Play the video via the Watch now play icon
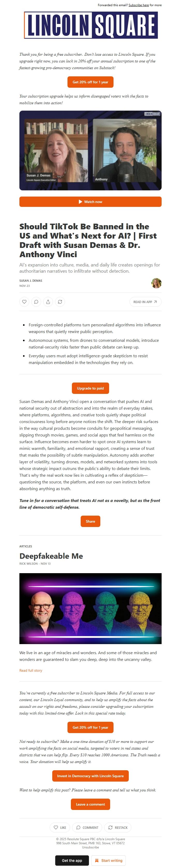 click(80, 201)
